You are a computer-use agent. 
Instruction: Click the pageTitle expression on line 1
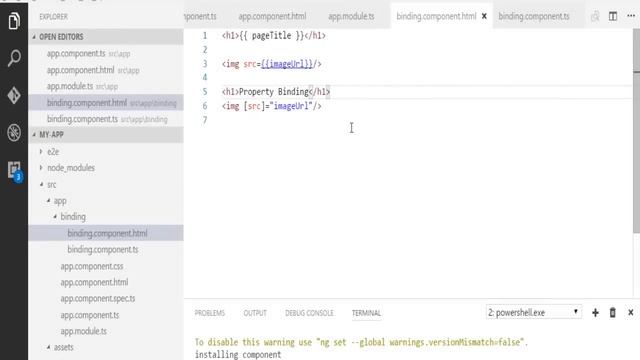tap(271, 36)
